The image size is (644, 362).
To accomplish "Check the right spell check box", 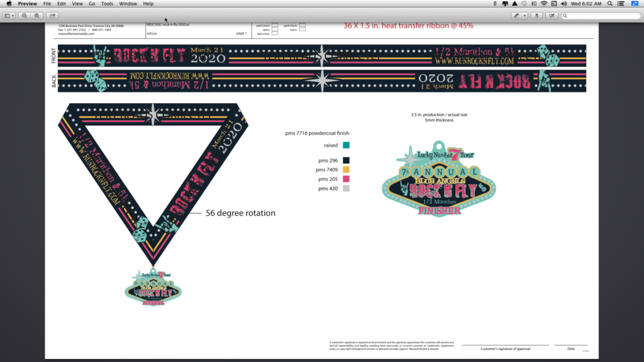I will [303, 25].
